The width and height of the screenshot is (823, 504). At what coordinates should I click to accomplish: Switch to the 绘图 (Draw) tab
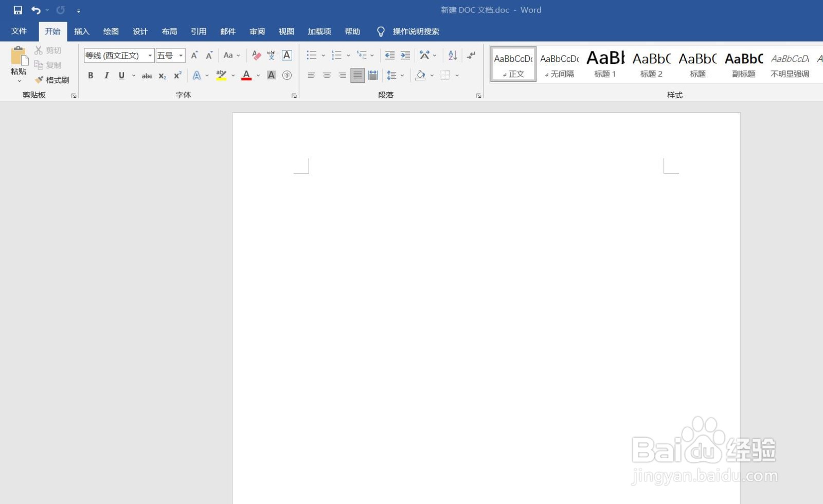(x=111, y=31)
